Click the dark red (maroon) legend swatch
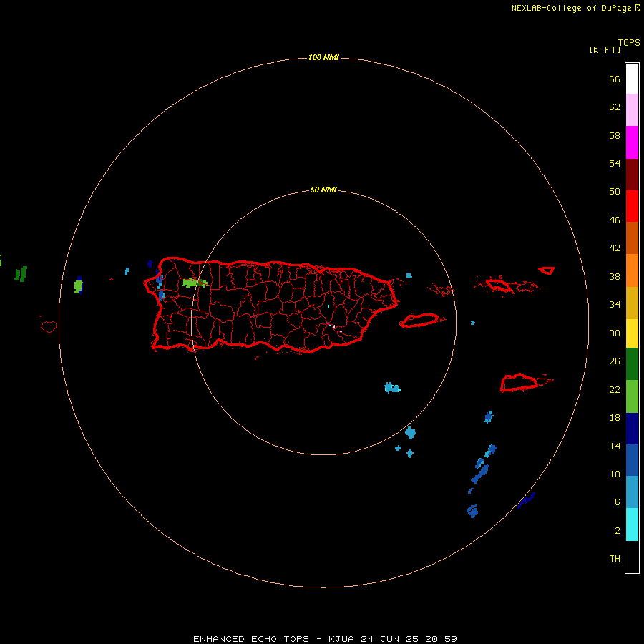Viewport: 644px width, 644px height. pyautogui.click(x=632, y=175)
